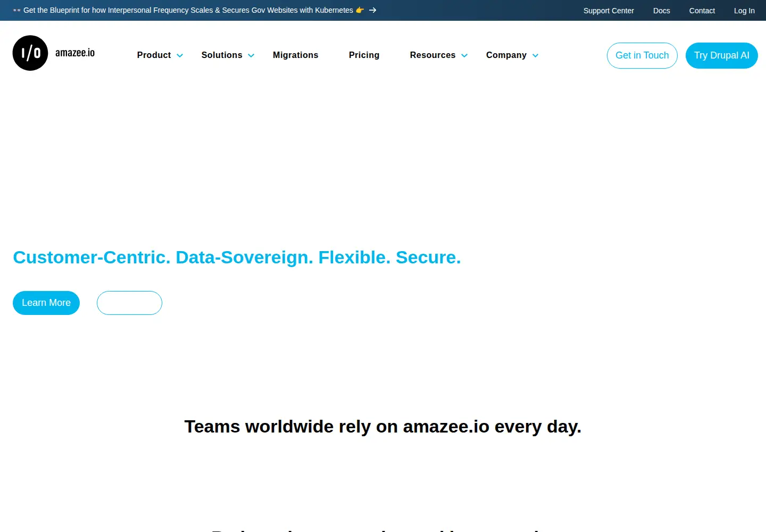
Task: Open the Migrations menu item
Action: [x=296, y=55]
